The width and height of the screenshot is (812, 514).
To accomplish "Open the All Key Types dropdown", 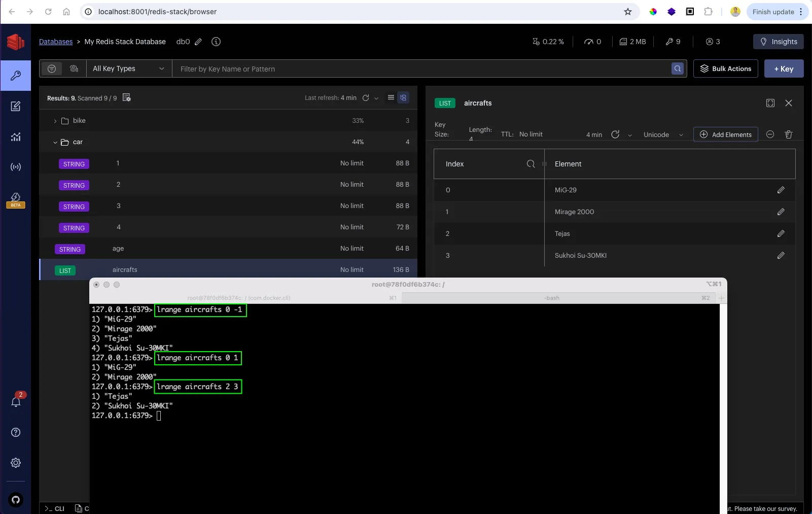I will 129,68.
